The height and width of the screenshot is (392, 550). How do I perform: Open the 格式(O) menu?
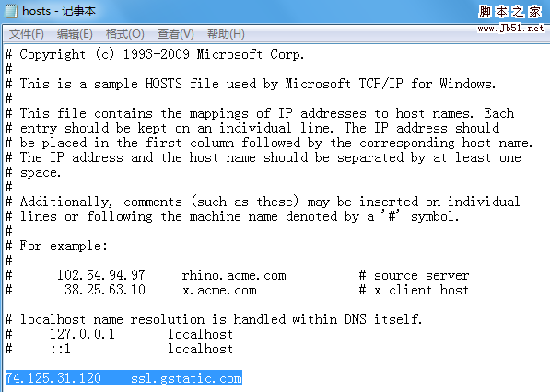tap(125, 34)
